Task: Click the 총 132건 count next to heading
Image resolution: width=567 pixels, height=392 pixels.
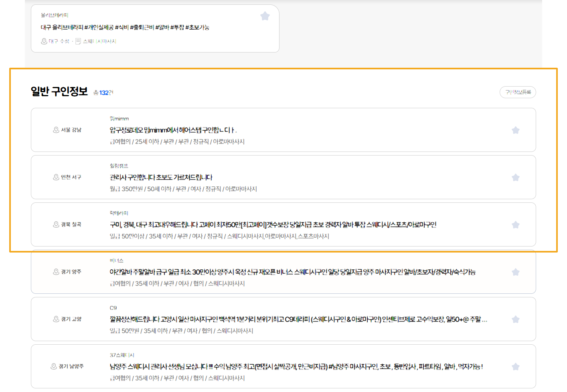Action: click(x=103, y=93)
